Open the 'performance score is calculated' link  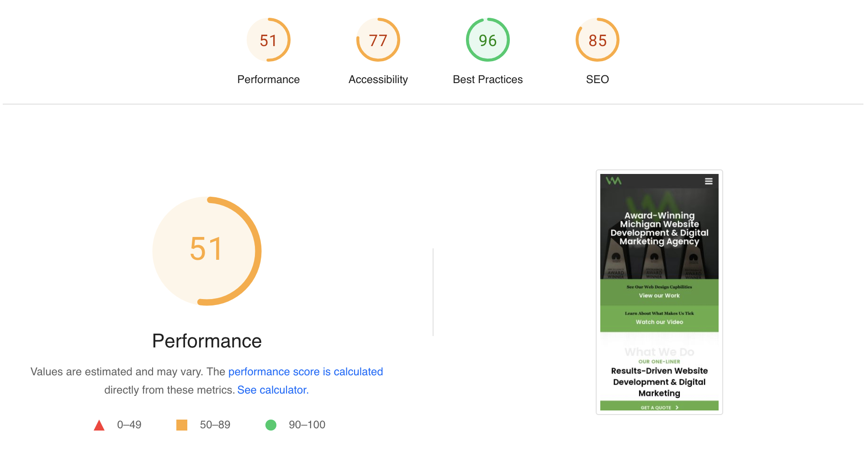coord(305,372)
